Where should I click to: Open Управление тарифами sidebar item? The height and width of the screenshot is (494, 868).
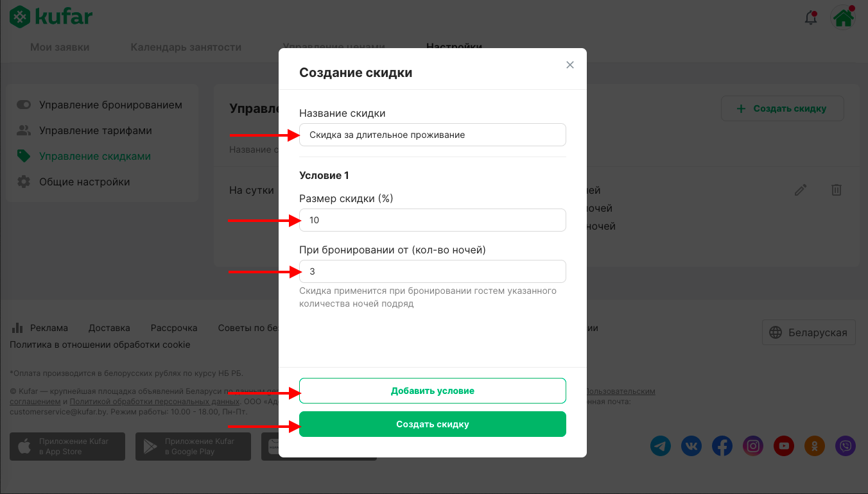[84, 130]
